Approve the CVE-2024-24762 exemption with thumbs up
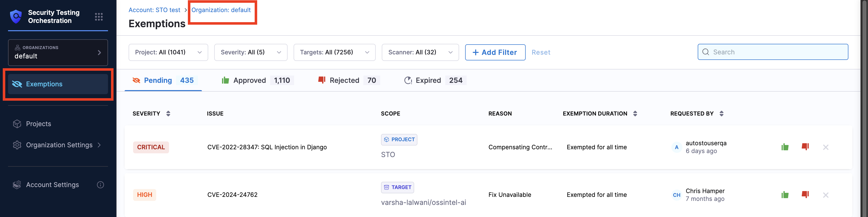 pyautogui.click(x=785, y=195)
